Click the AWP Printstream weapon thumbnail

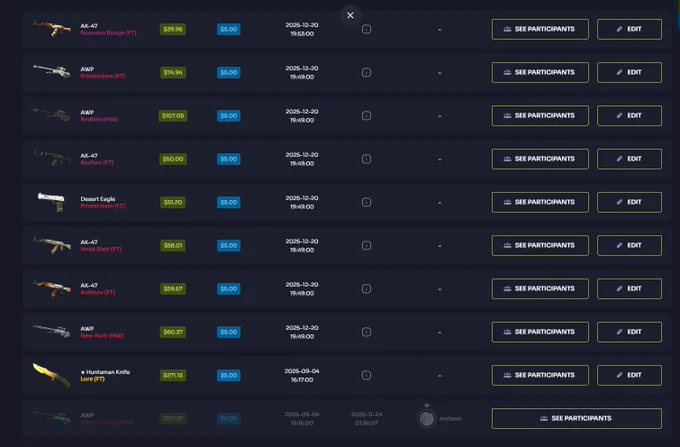(52, 71)
